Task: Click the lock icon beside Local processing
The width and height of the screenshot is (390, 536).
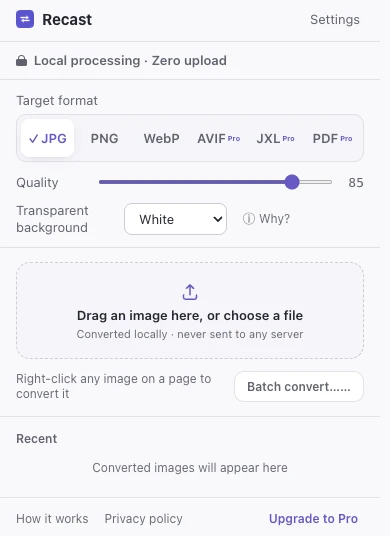Action: click(22, 61)
